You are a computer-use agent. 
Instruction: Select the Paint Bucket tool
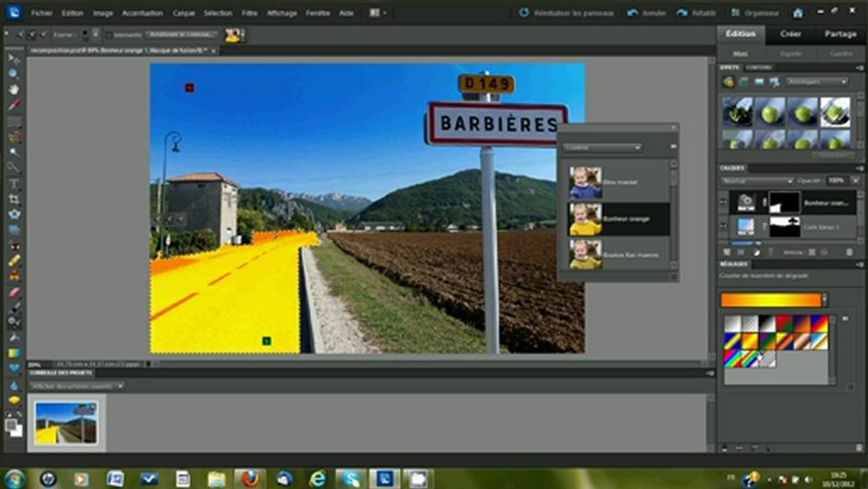(14, 338)
